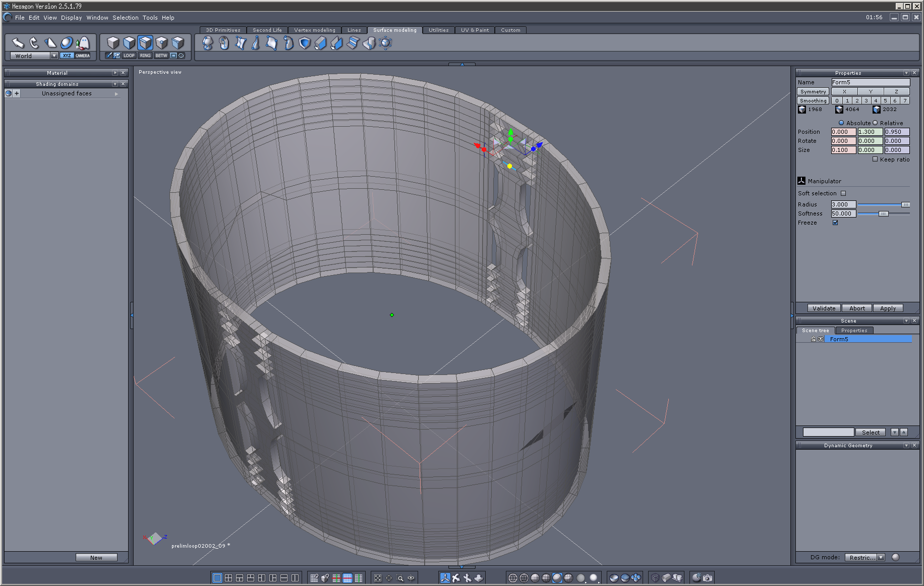The width and height of the screenshot is (924, 586).
Task: Open the Selection menu
Action: 125,18
